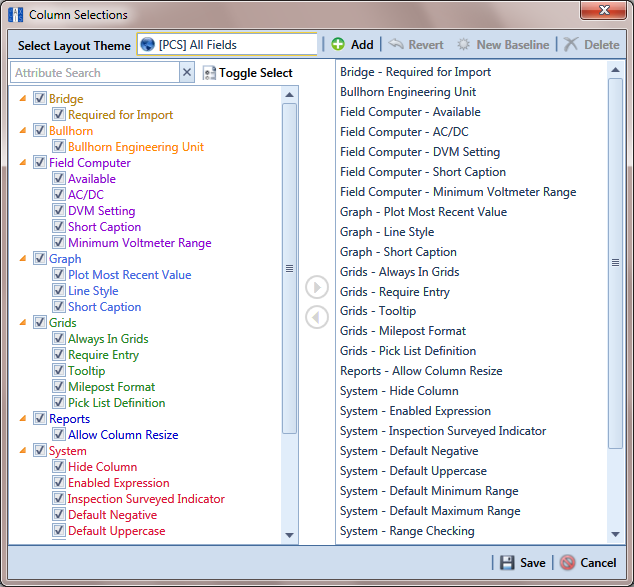Collapse the Graph tree node
This screenshot has width=634, height=587.
[23, 258]
